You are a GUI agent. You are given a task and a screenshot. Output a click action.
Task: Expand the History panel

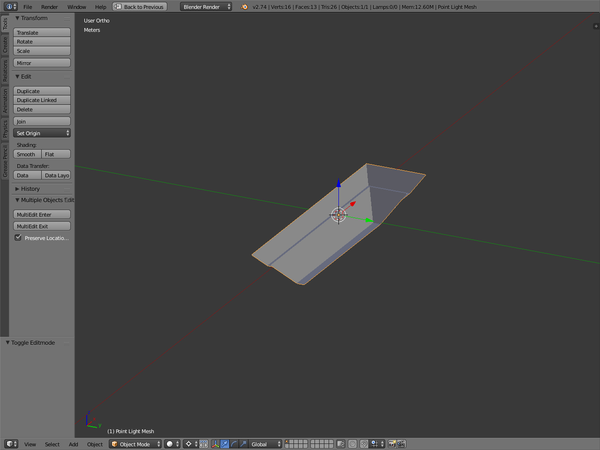coord(30,188)
